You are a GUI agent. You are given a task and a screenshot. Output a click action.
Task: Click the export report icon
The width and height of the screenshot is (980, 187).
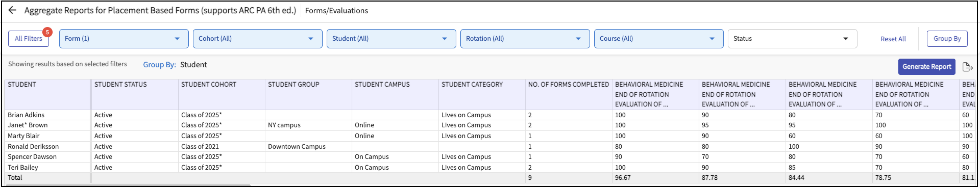[967, 67]
